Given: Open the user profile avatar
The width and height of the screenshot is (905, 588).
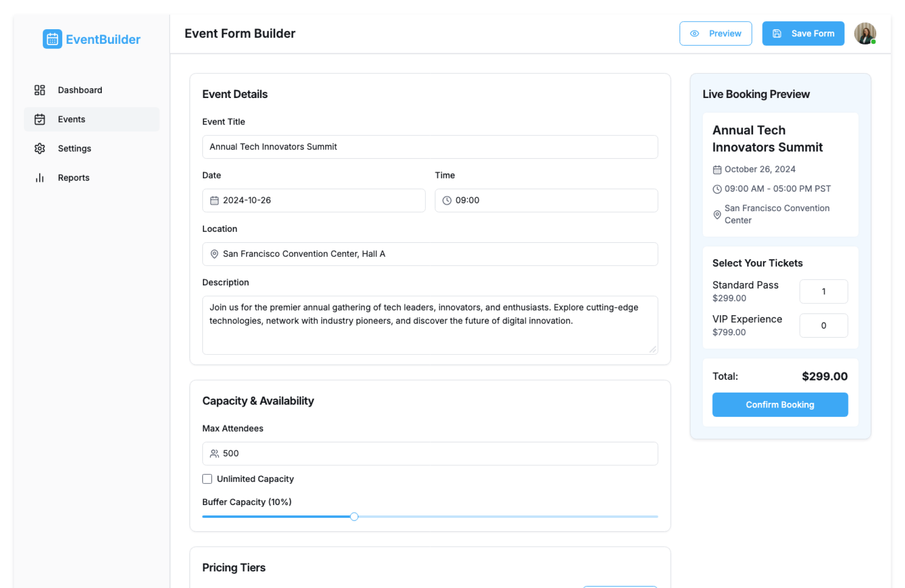Looking at the screenshot, I should (865, 33).
